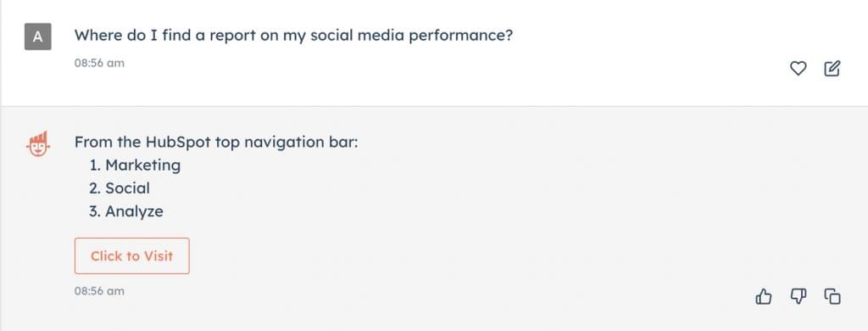The image size is (868, 331).
Task: Click the user message 08:56 am timestamp
Action: [x=100, y=63]
